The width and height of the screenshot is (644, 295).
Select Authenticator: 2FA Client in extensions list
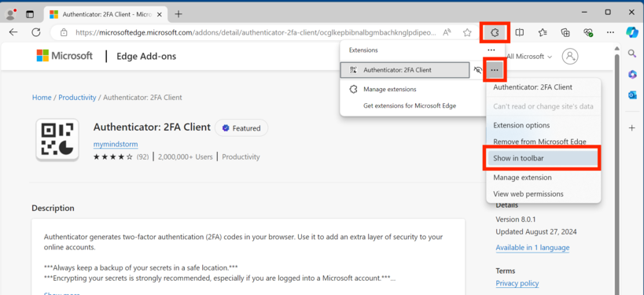tap(404, 70)
